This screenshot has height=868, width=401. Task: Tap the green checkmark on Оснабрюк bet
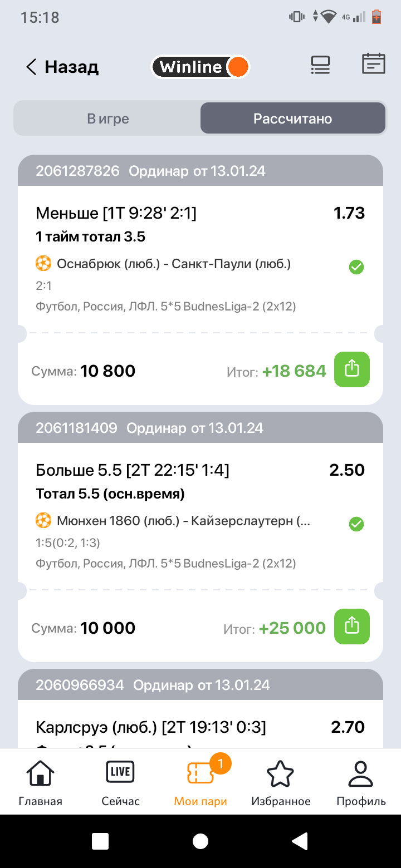point(356,268)
